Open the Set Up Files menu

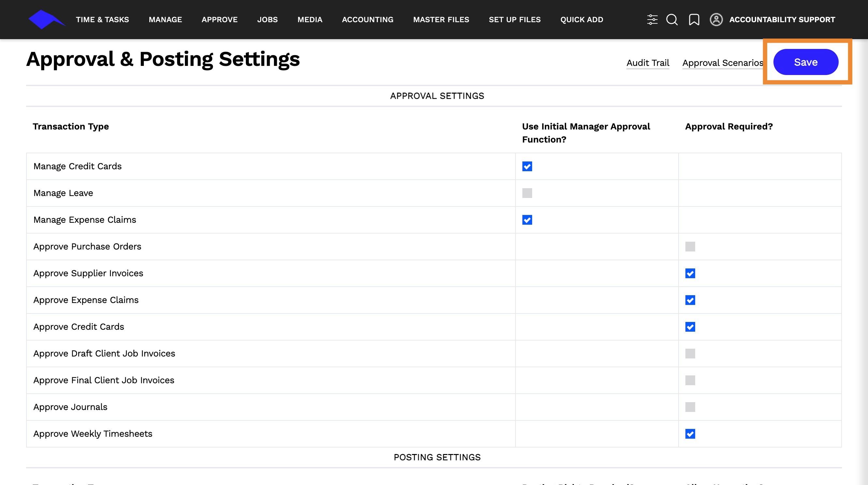click(515, 20)
